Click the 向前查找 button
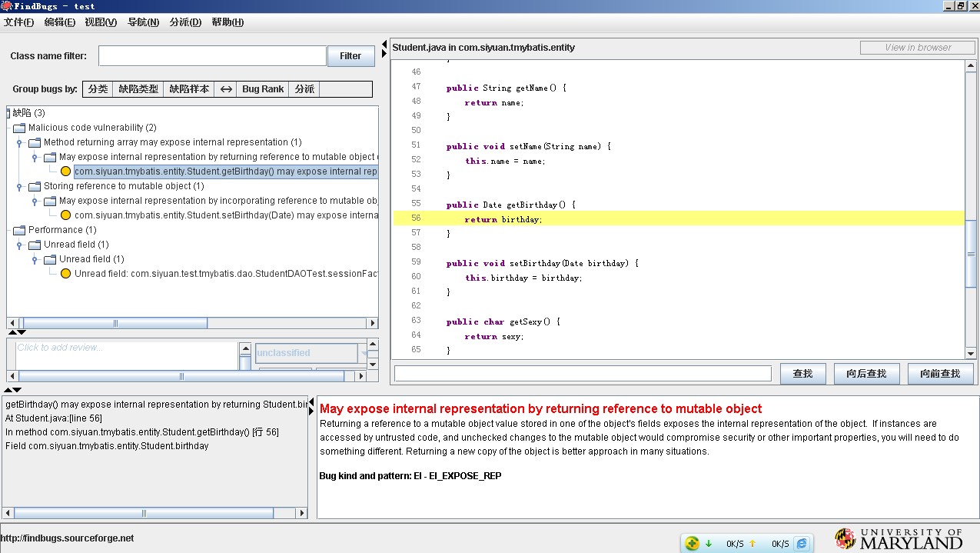980x553 pixels. [x=939, y=373]
